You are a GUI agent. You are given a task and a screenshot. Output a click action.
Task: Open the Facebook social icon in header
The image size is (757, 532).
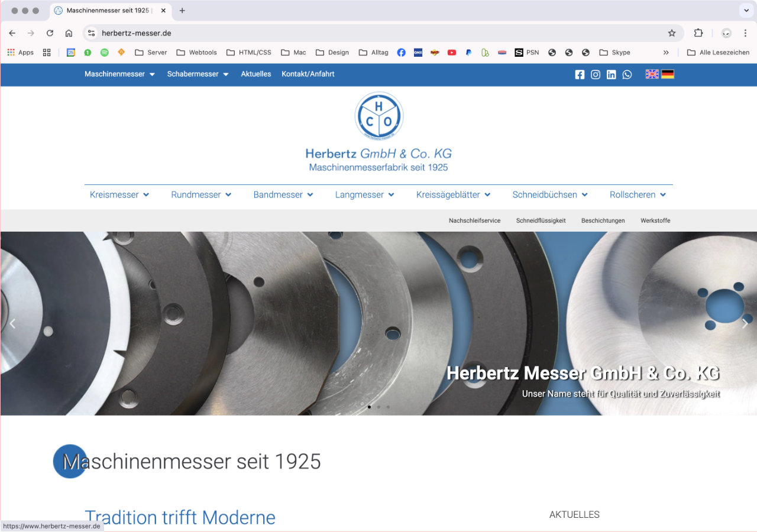click(x=580, y=74)
